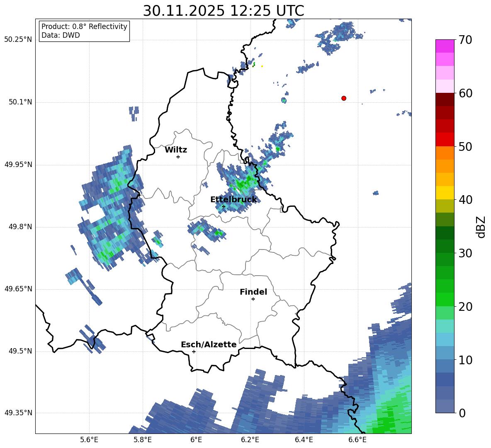Click the 6.4°E longitude label
This screenshot has height=448, width=491.
[x=304, y=440]
